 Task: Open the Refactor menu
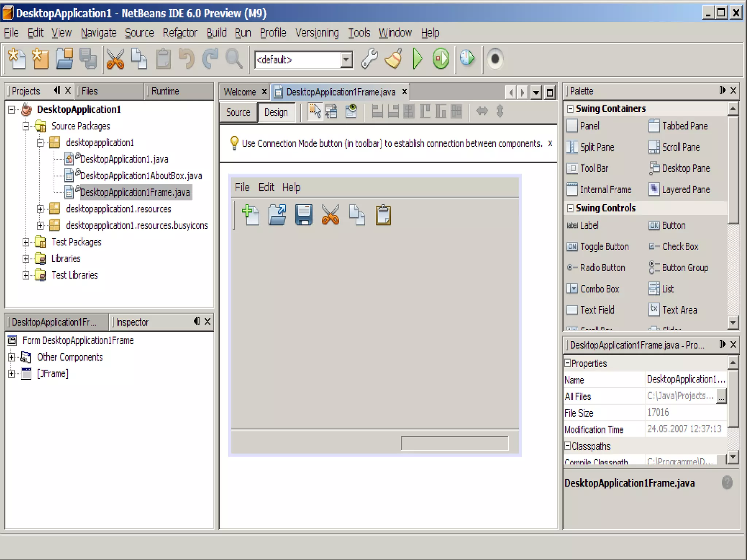(x=180, y=33)
